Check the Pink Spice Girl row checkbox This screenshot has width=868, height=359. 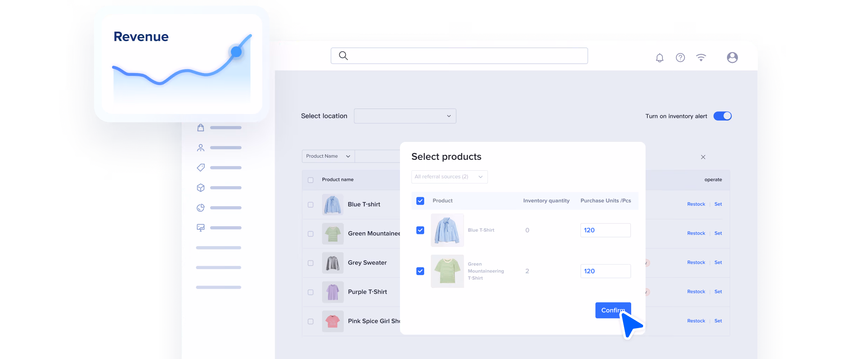[311, 321]
